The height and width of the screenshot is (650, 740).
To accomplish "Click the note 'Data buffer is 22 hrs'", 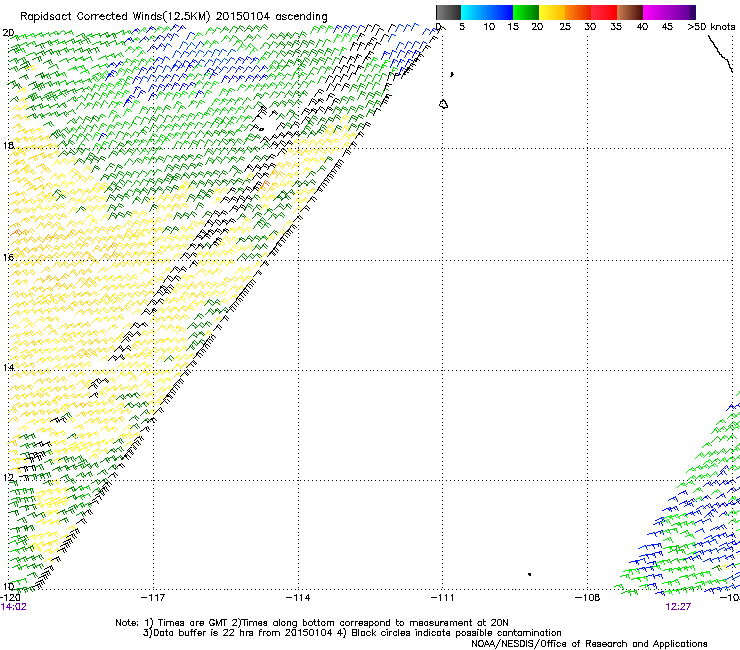I will [x=201, y=633].
